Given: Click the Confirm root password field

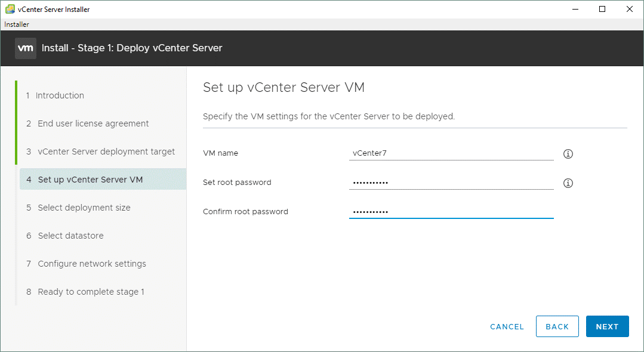Looking at the screenshot, I should pos(451,212).
